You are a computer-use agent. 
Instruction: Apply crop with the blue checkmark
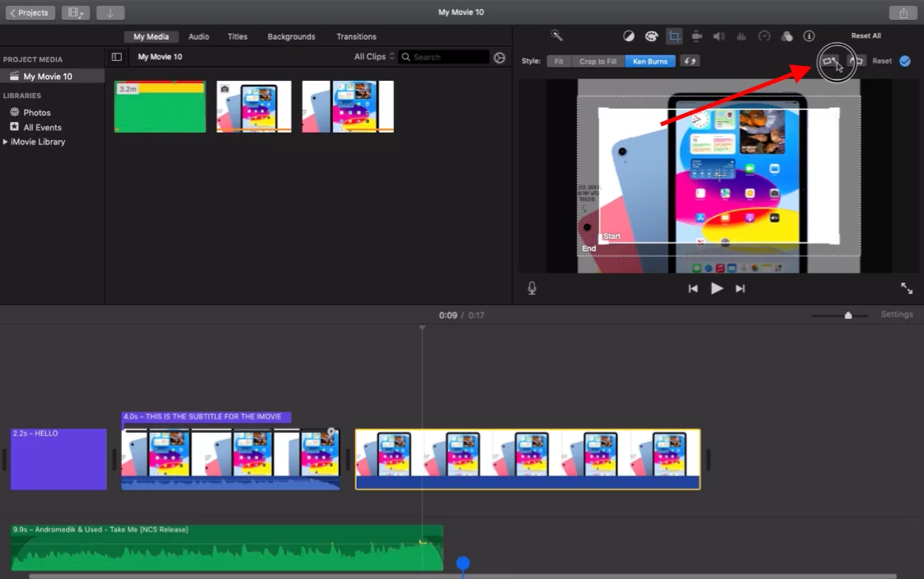click(x=905, y=61)
